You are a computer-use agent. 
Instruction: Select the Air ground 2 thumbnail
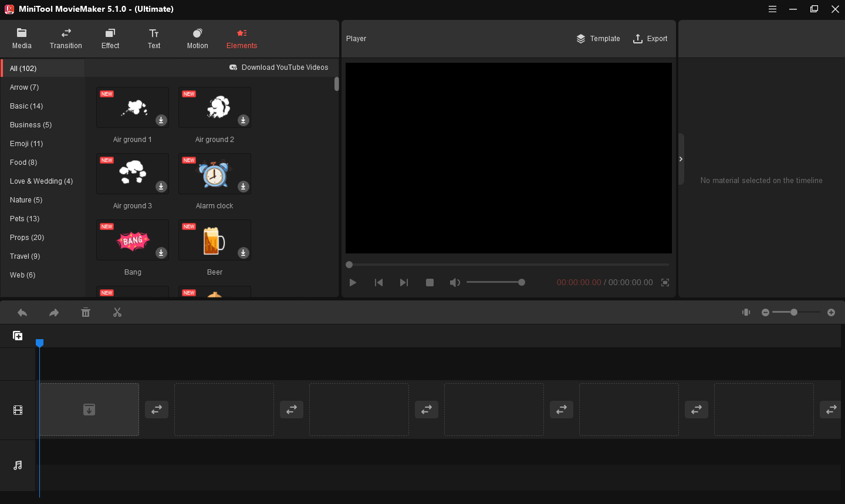tap(215, 107)
